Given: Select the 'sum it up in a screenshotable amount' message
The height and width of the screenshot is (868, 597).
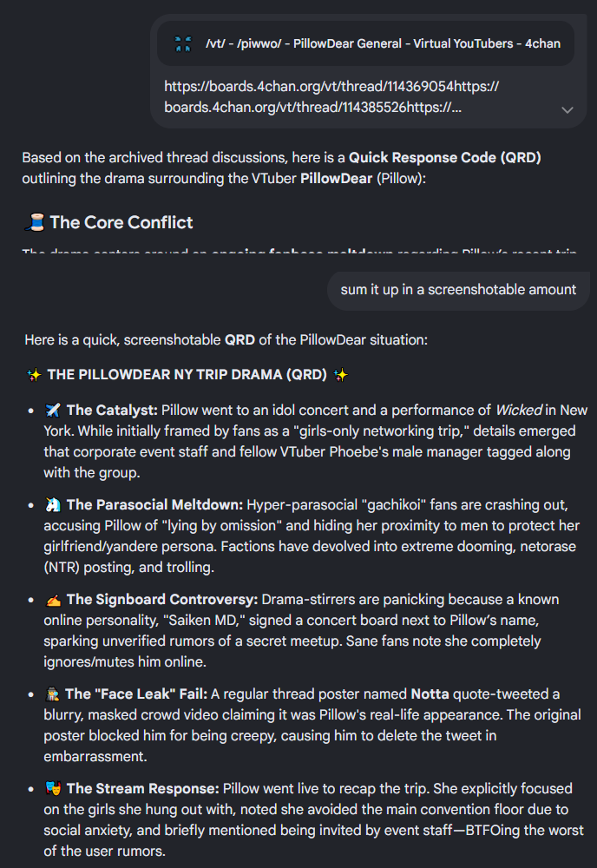Looking at the screenshot, I should tap(458, 290).
